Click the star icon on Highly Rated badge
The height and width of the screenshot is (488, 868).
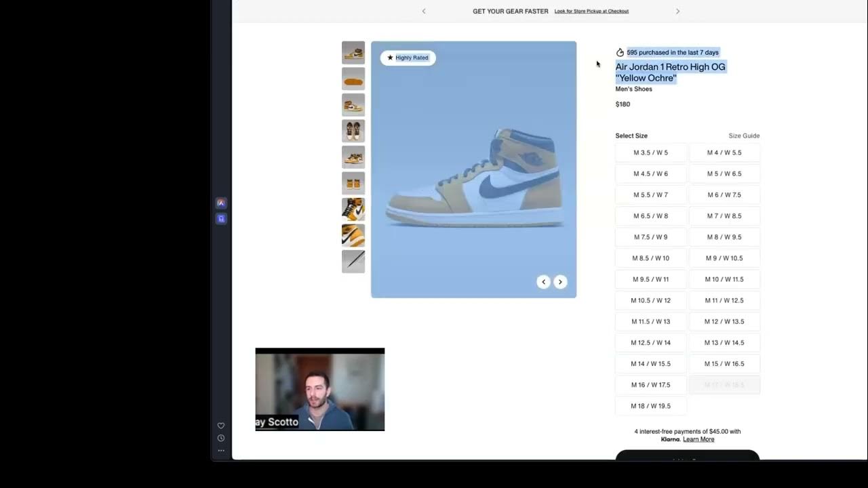390,58
